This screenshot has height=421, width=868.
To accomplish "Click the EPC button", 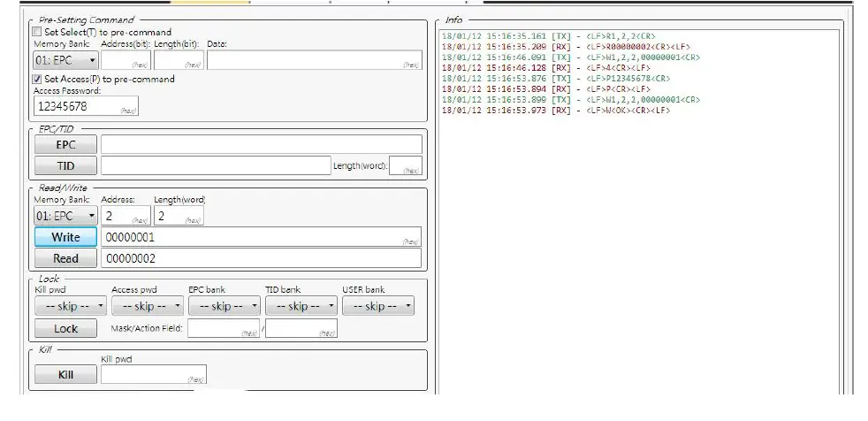I will [65, 144].
